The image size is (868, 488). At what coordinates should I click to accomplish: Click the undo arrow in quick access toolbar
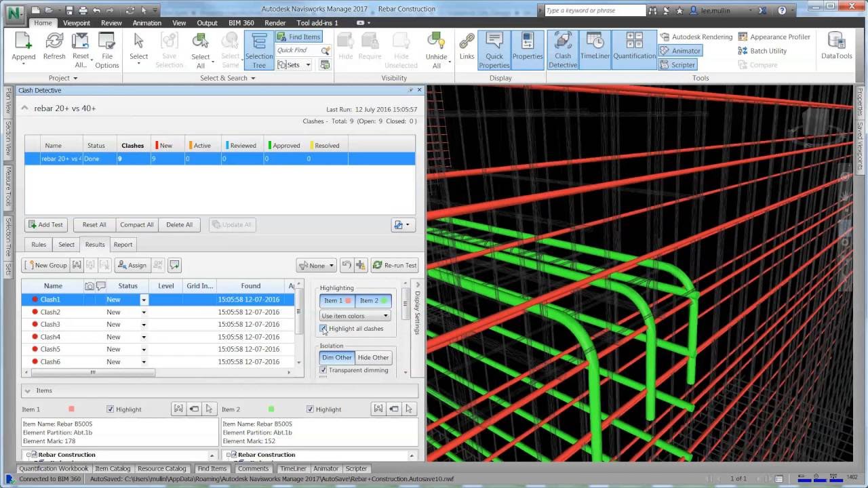tap(97, 11)
